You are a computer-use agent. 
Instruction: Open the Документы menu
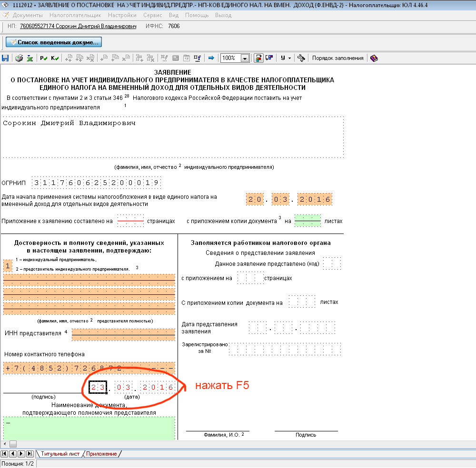27,15
